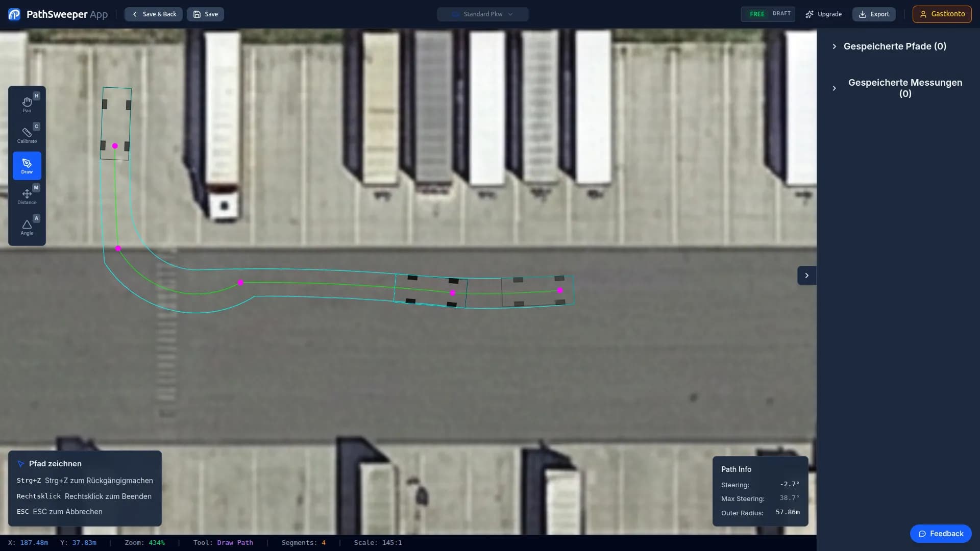The width and height of the screenshot is (980, 551).
Task: Click the magenta path endpoint on the right
Action: point(560,290)
